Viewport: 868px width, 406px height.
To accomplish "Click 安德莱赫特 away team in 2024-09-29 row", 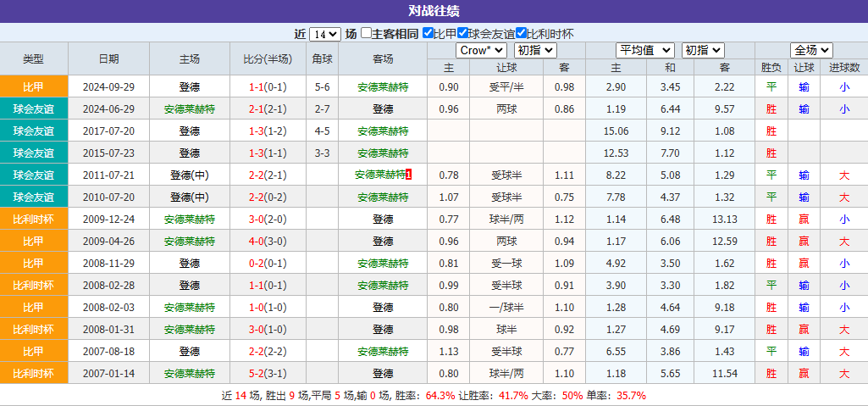I will pos(383,87).
